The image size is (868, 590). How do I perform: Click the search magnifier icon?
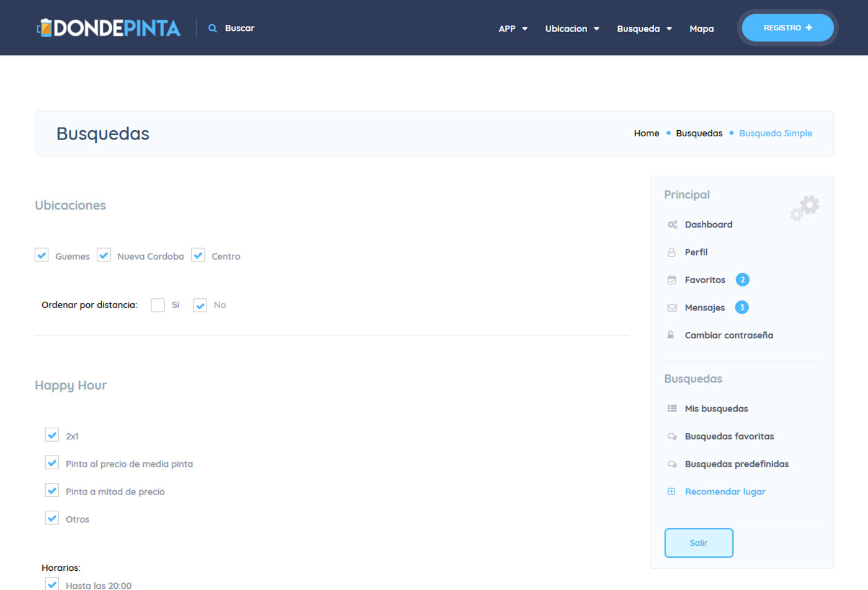click(x=213, y=29)
